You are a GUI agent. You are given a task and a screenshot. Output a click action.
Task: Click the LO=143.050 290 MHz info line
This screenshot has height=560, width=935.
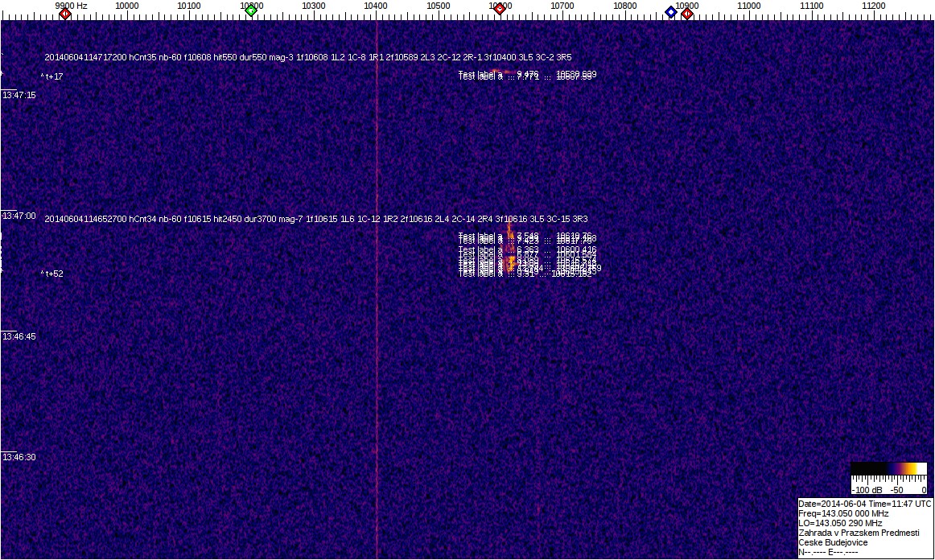[840, 523]
